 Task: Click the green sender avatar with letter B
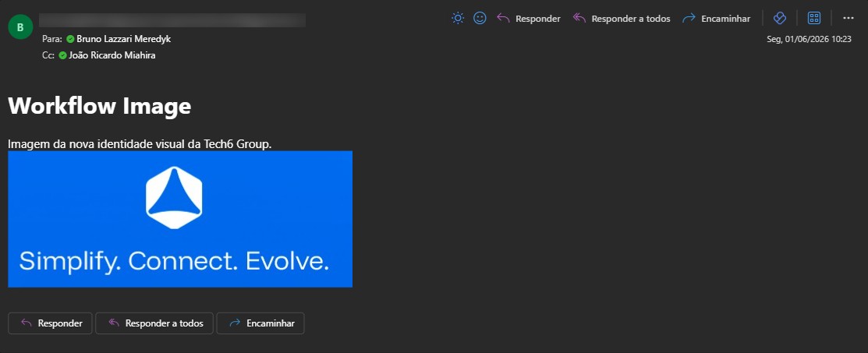point(20,27)
